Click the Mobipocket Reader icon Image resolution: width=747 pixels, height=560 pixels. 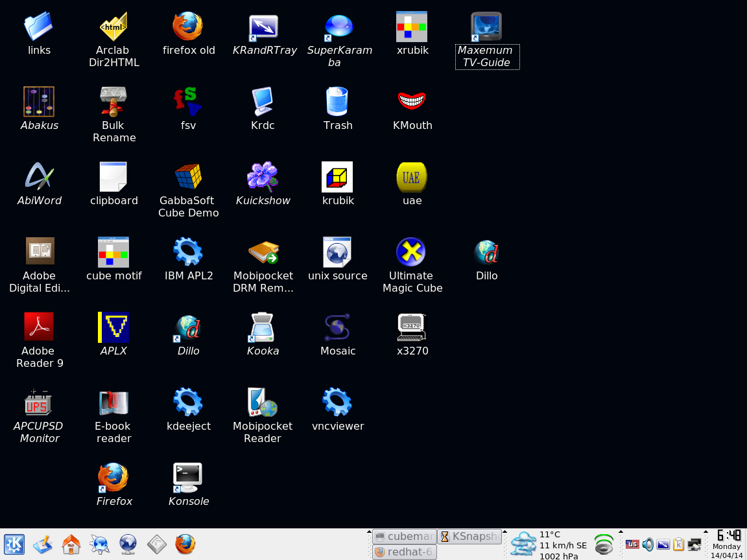(x=263, y=402)
